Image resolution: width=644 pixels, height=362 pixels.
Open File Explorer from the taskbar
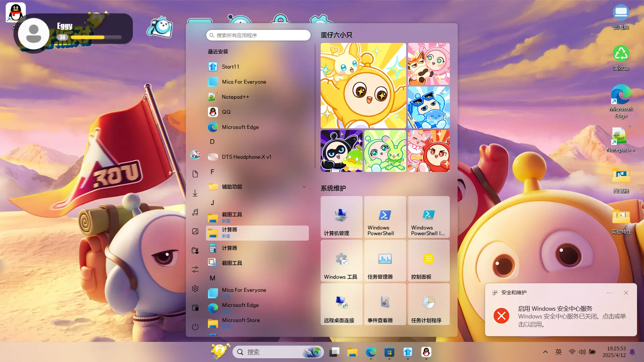click(352, 352)
